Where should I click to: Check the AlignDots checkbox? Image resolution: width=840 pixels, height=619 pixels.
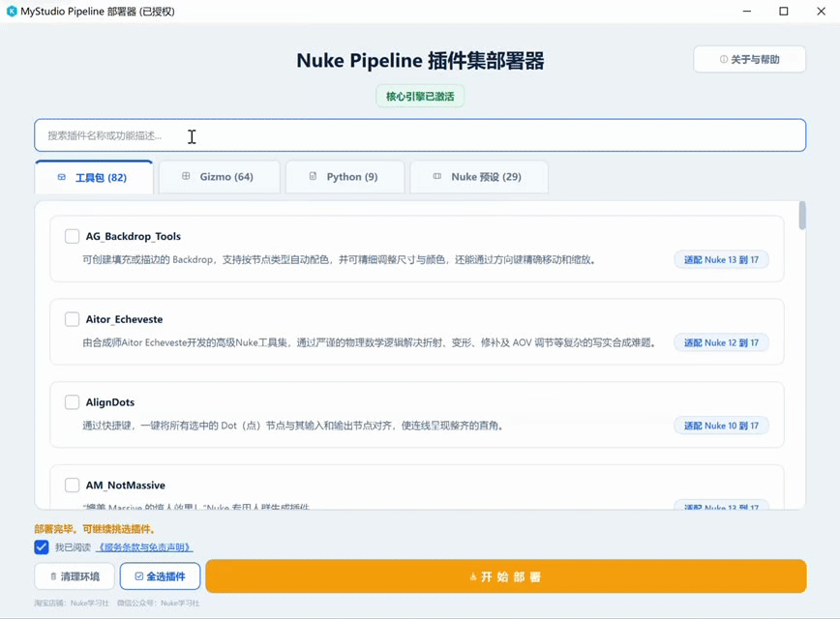tap(72, 402)
